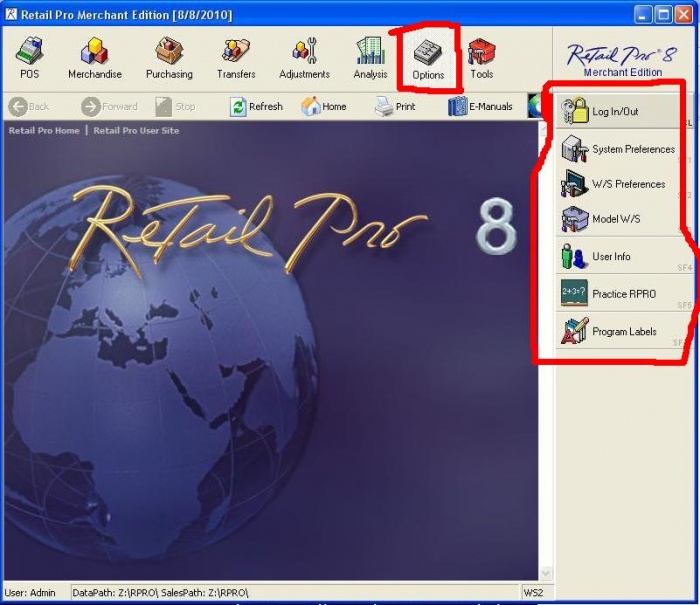
Task: Launch Practice RPRO mode
Action: click(x=624, y=294)
